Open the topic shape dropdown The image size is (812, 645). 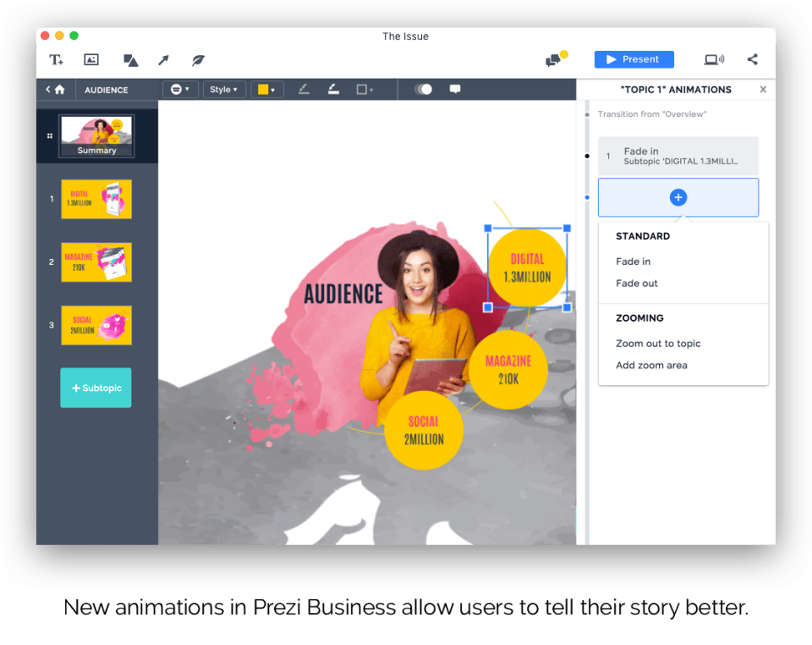coord(180,89)
